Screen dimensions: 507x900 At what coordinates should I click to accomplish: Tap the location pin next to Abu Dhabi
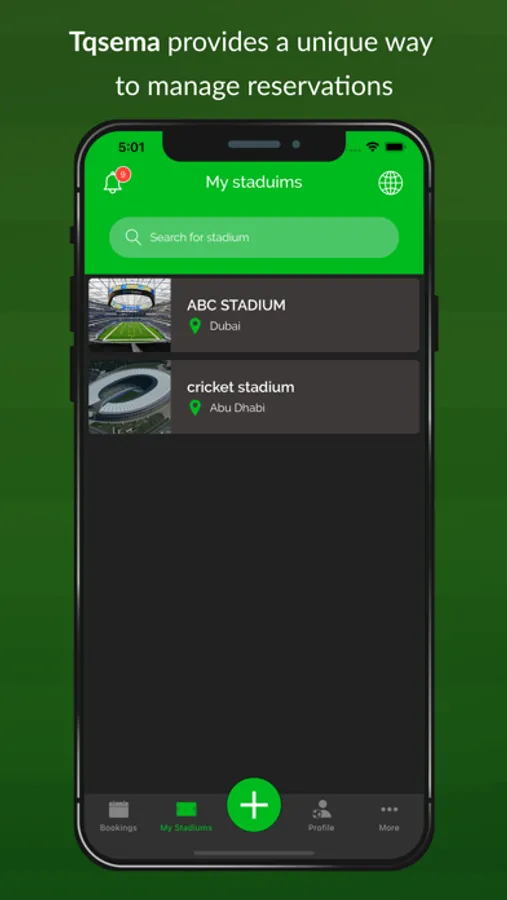[195, 408]
